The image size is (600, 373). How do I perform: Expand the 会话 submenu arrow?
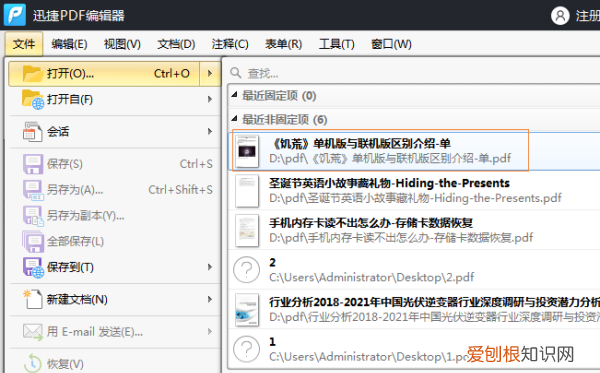click(210, 132)
